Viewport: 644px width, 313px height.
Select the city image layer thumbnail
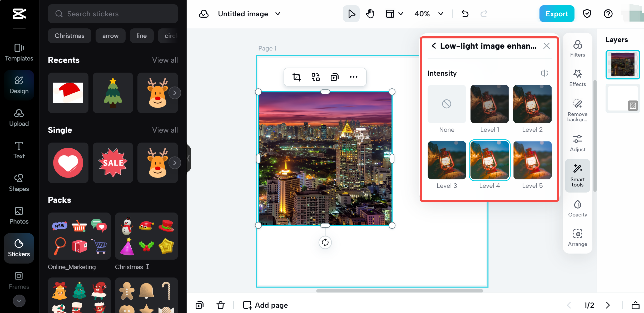623,65
